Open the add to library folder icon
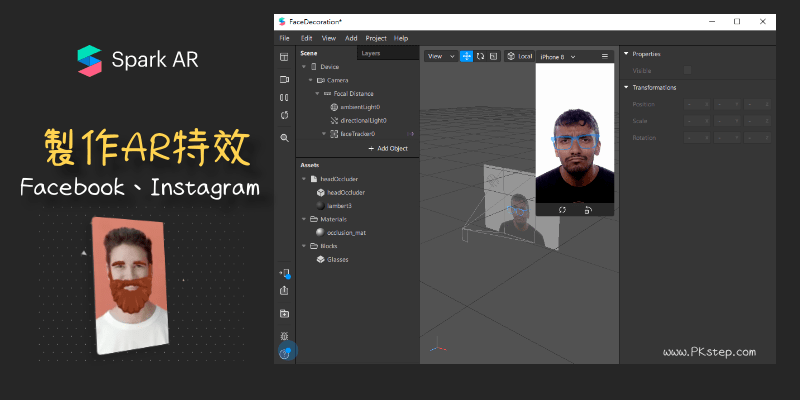 (x=284, y=313)
